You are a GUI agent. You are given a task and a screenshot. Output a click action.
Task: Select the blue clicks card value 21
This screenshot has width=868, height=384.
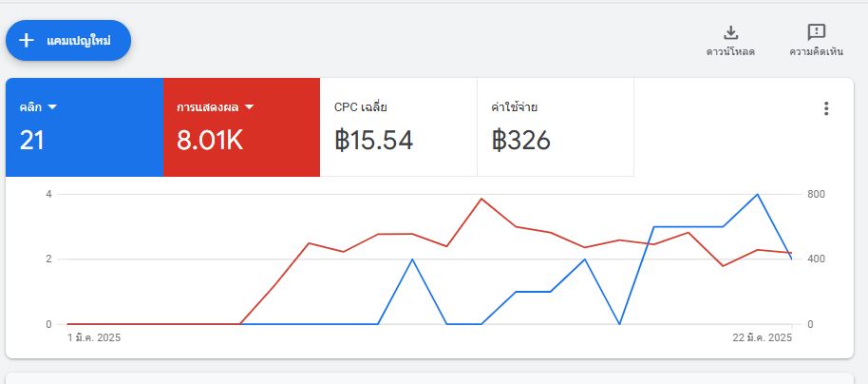click(x=32, y=141)
